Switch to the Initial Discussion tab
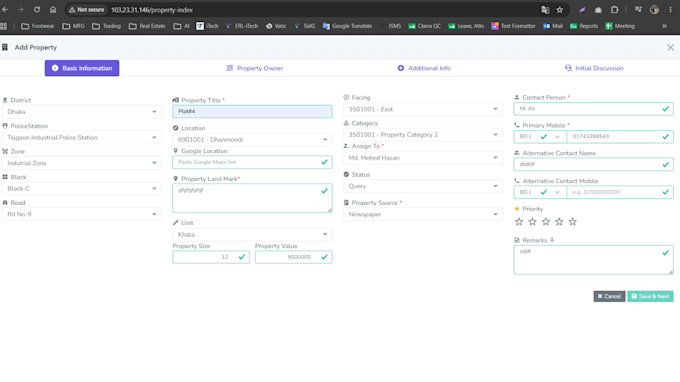 (x=594, y=68)
